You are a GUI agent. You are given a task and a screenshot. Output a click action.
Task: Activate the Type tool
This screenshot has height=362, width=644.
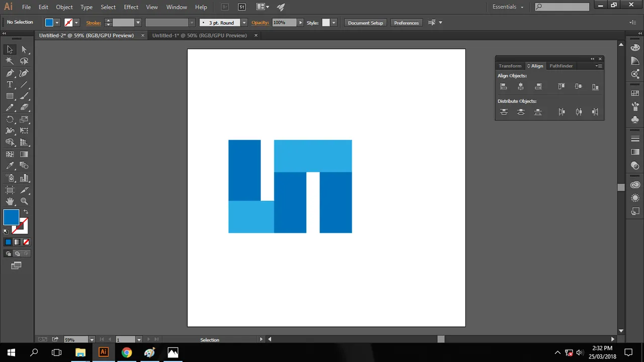(x=10, y=84)
